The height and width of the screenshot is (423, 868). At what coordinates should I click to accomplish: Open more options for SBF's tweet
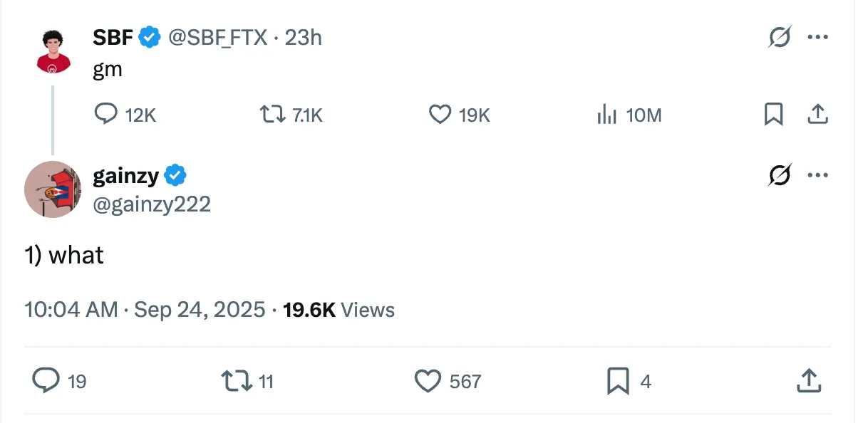pos(817,37)
